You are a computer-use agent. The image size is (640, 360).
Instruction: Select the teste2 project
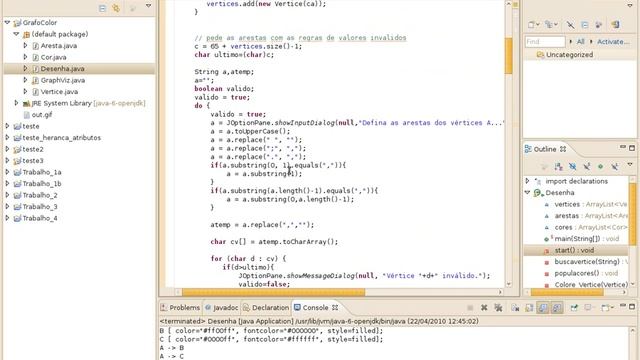point(33,149)
